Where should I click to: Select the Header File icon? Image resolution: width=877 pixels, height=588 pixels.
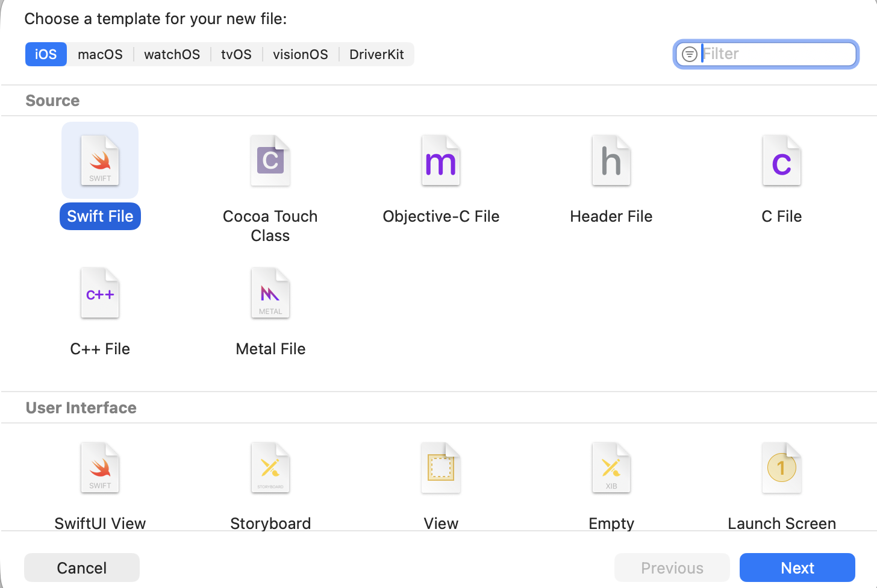611,160
